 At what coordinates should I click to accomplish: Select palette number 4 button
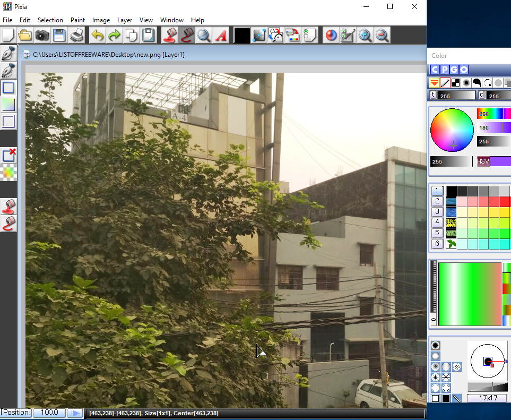point(437,222)
